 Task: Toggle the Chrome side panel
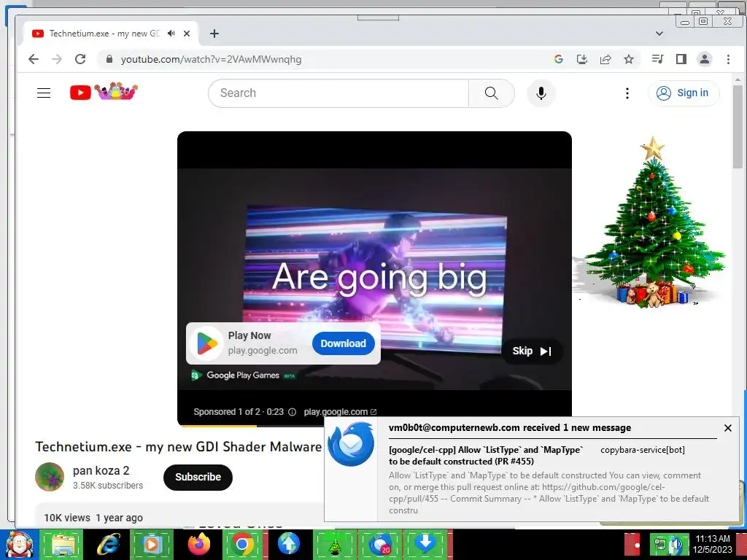tap(681, 59)
